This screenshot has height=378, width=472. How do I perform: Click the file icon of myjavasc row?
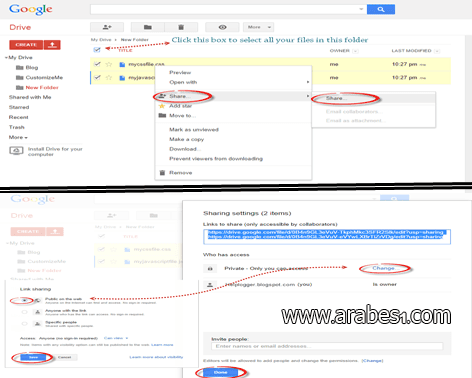(x=122, y=77)
